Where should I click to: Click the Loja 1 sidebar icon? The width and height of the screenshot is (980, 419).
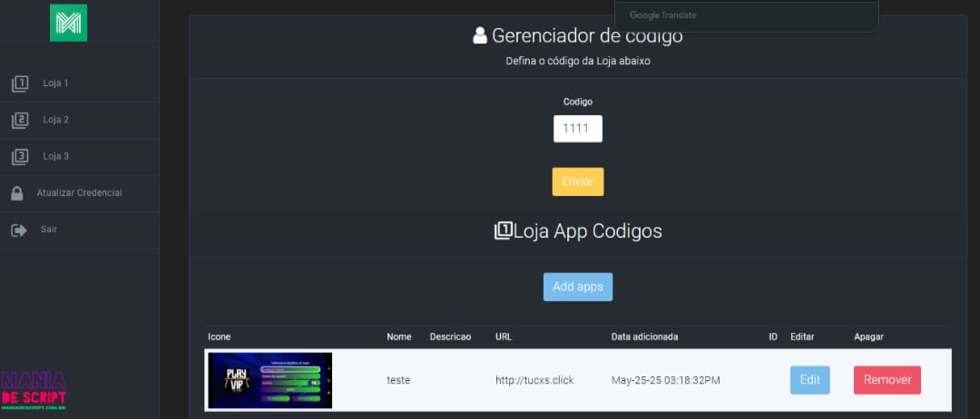[20, 83]
